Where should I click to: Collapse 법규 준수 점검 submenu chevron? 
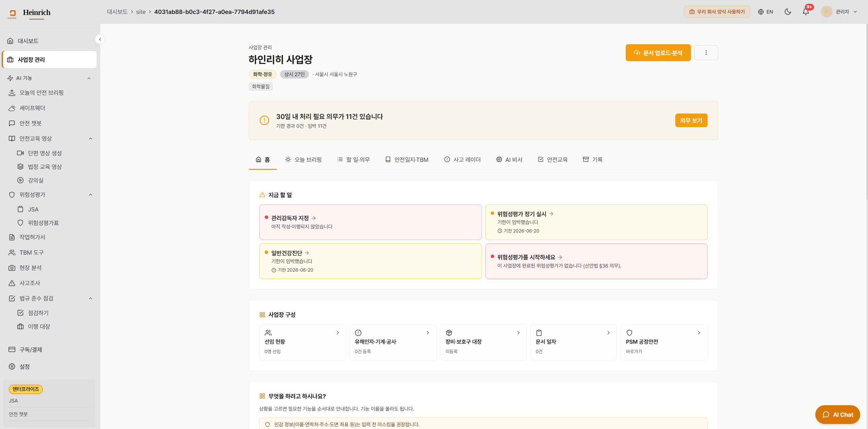click(x=90, y=298)
